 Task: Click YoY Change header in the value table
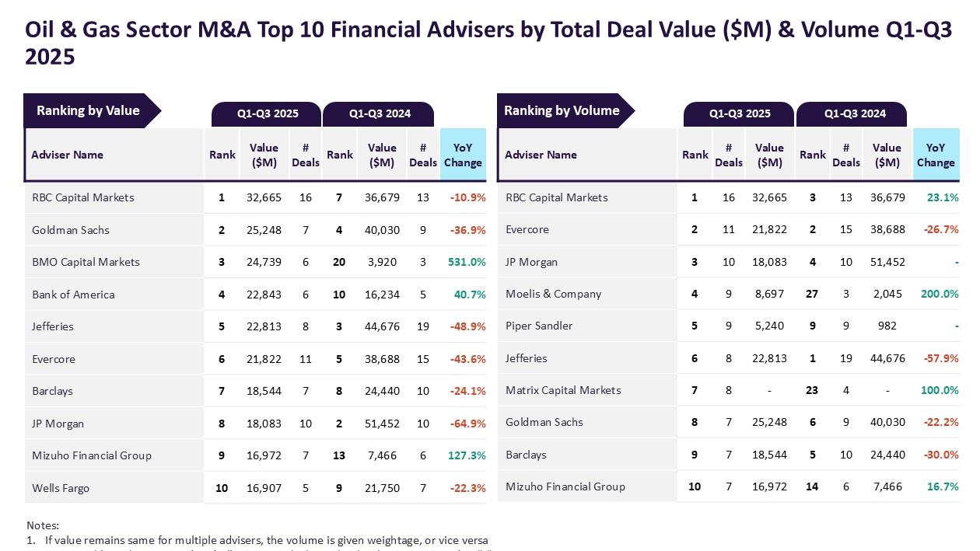[463, 155]
